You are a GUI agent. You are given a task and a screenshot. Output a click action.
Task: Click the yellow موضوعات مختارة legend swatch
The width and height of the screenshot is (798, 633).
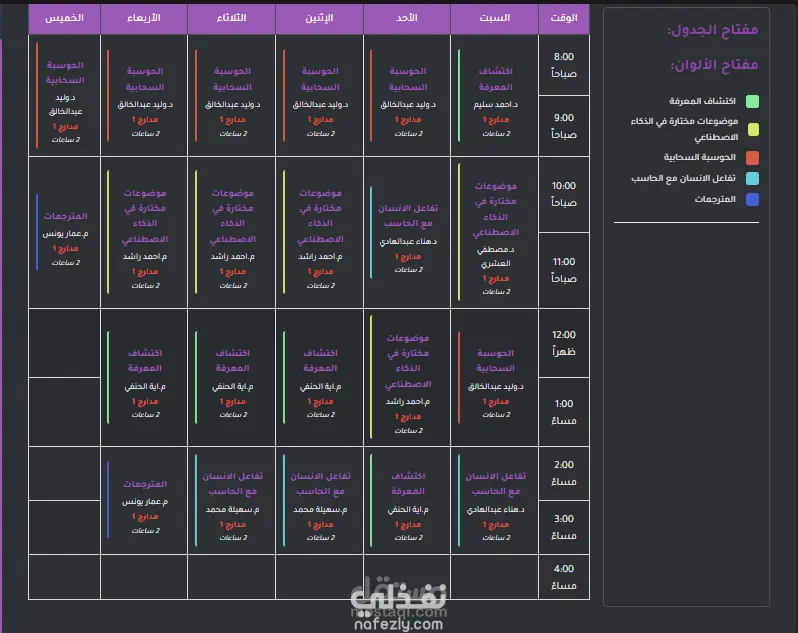coord(753,129)
